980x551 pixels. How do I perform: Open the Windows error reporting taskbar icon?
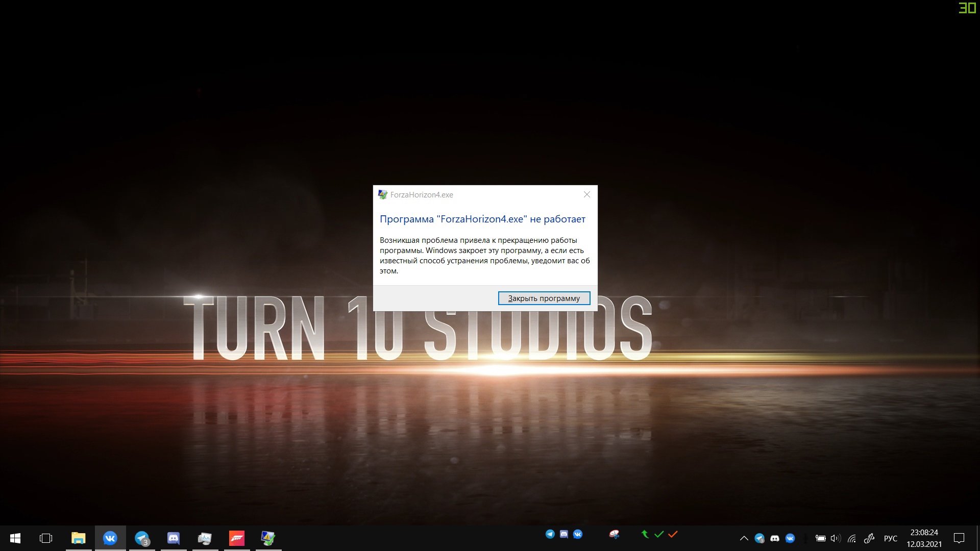(268, 538)
